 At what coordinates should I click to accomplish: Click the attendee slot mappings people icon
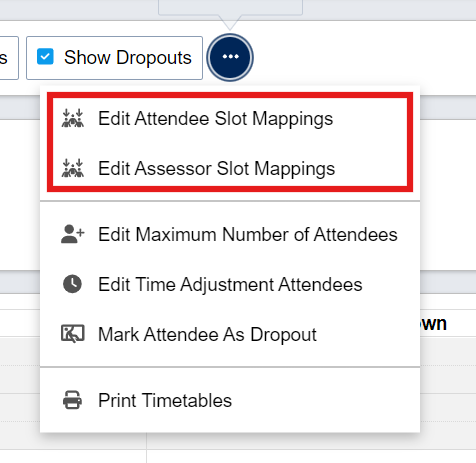[73, 118]
